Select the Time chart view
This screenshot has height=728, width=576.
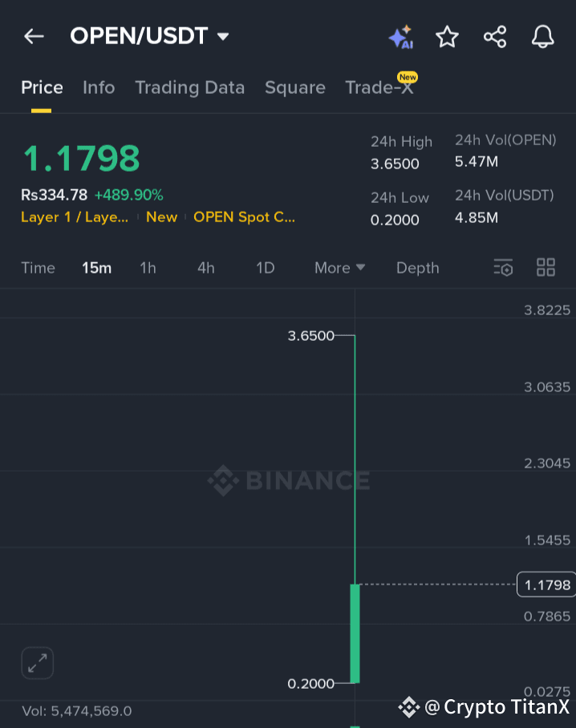38,268
